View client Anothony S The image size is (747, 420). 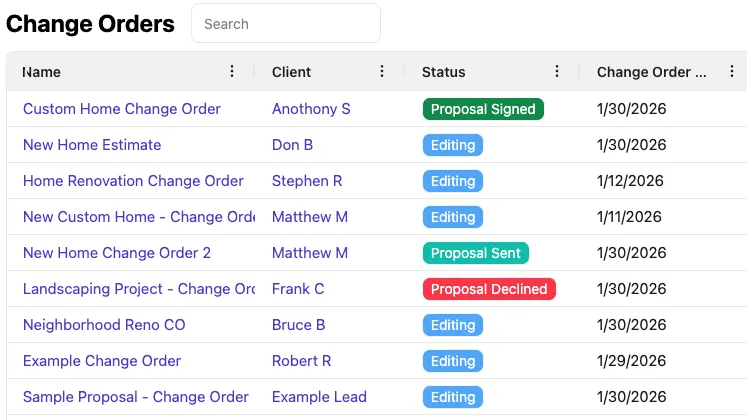coord(311,109)
